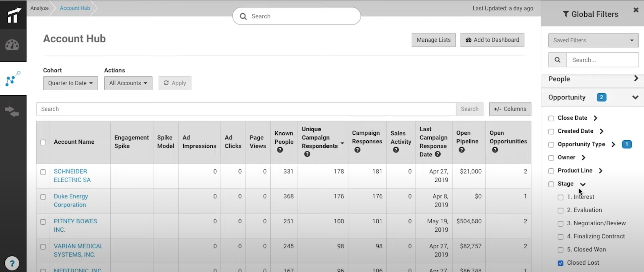The image size is (644, 272).
Task: Check the 4. Finalizing Contract stage checkbox
Action: [x=560, y=237]
